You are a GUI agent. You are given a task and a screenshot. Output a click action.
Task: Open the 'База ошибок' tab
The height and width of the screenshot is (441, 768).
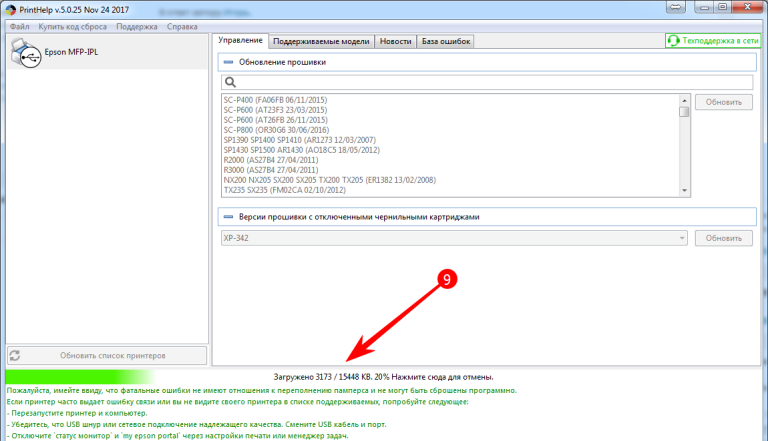[x=445, y=41]
